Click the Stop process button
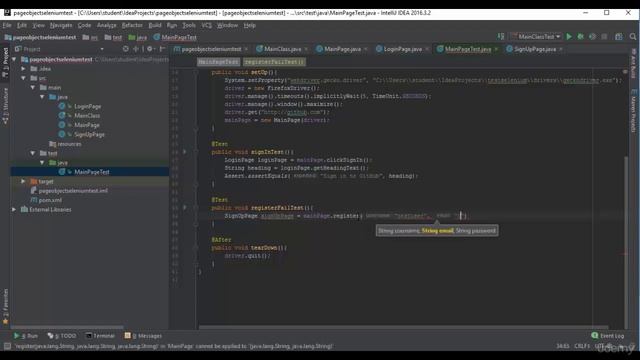 pos(604,37)
